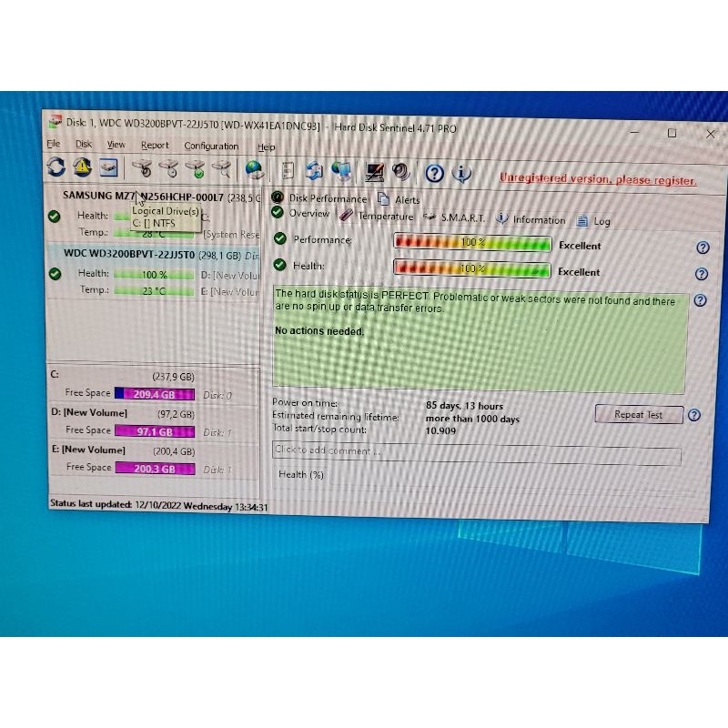Click the disk with stethoscope test icon
Viewport: 728px width, 728px height.
pos(142,168)
